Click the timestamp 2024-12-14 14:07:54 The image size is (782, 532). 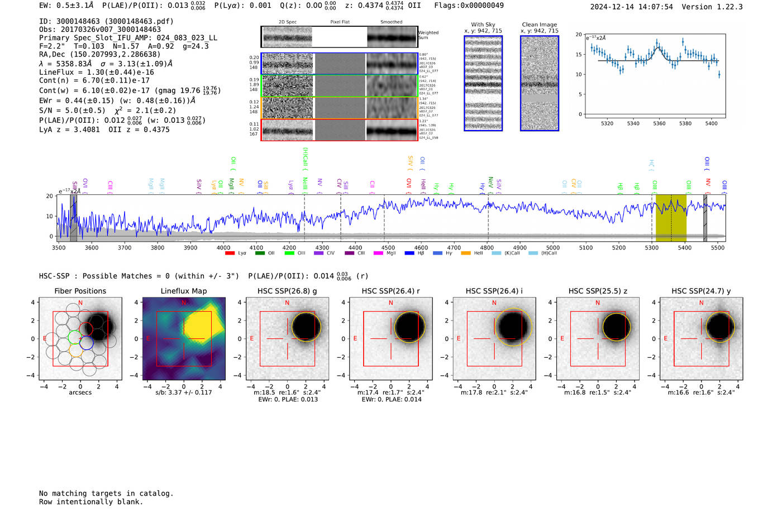click(x=632, y=7)
